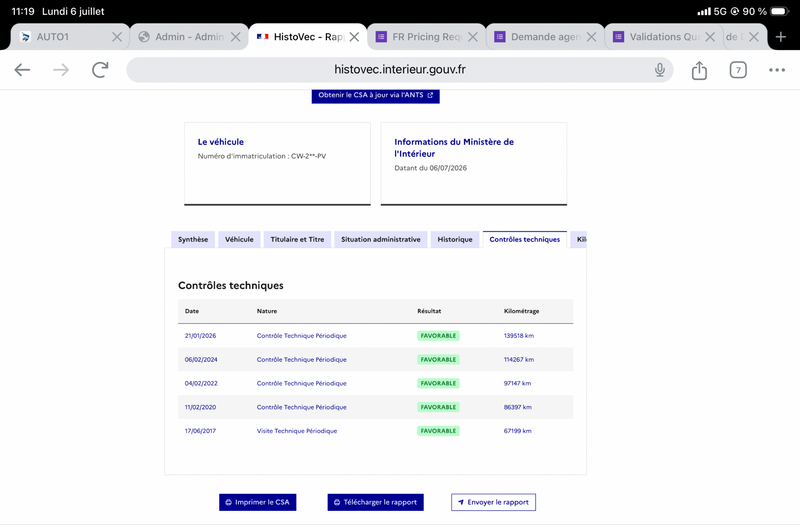Tap the 11:19 clock in status bar
This screenshot has width=800, height=525.
point(23,11)
